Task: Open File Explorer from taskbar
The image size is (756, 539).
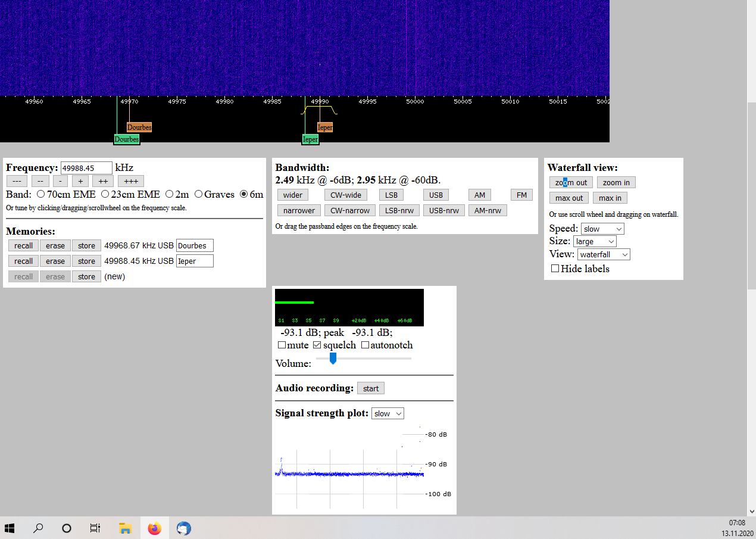Action: pos(125,528)
